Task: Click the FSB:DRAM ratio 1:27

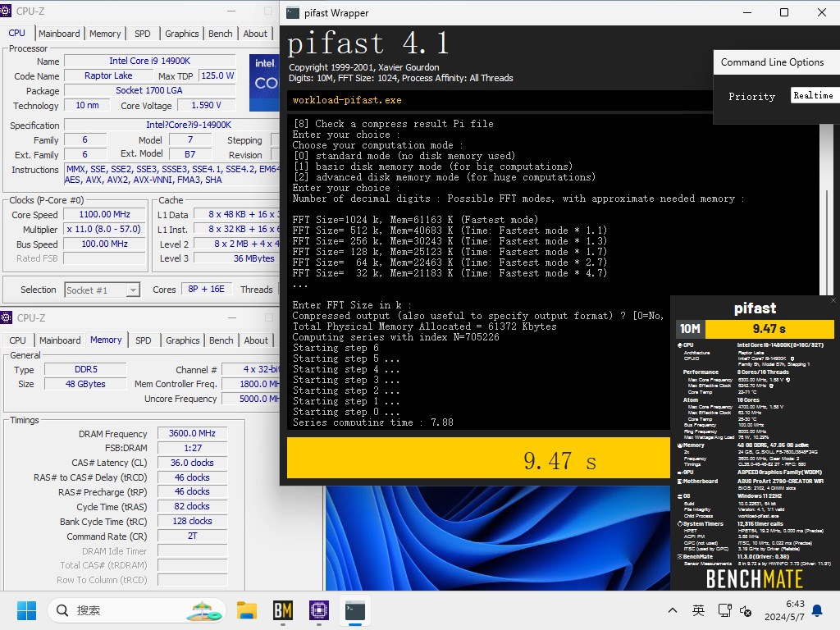Action: pyautogui.click(x=192, y=448)
